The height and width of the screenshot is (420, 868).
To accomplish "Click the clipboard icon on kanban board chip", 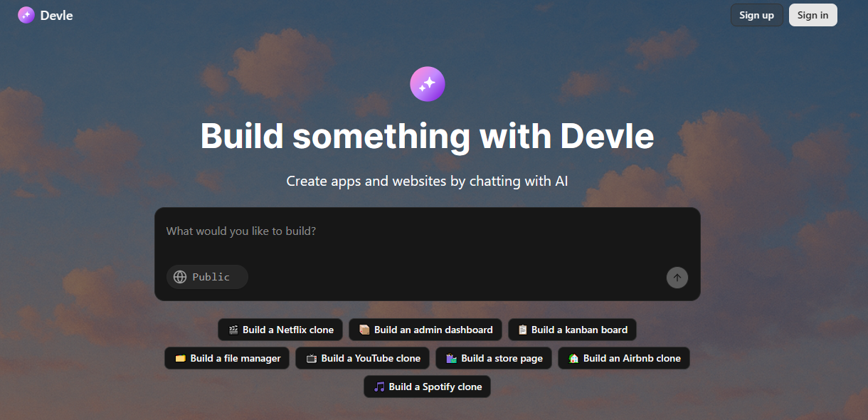I will click(523, 330).
